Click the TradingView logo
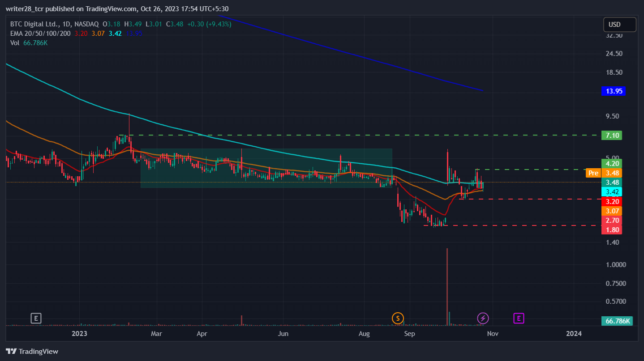This screenshot has width=644, height=361. click(32, 352)
